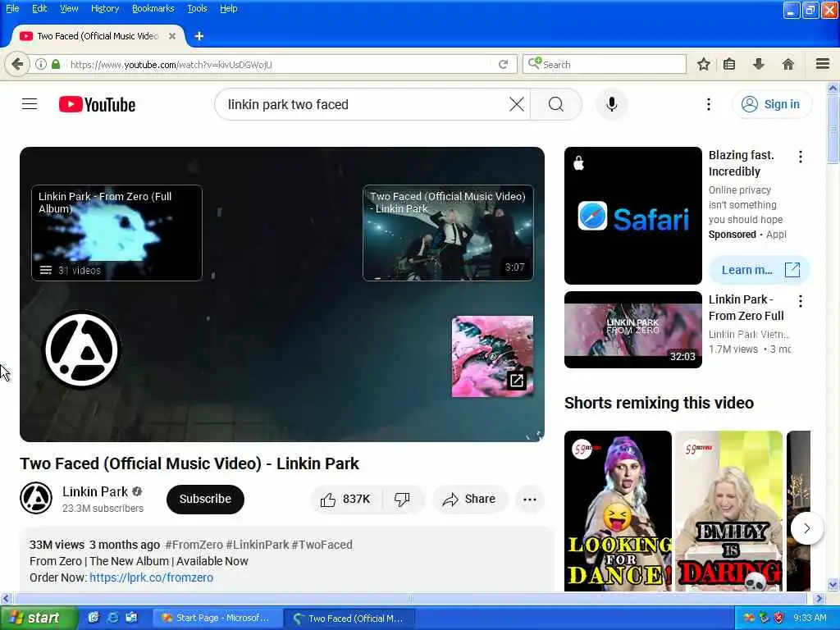Click the page scrollbar up arrow
Viewport: 840px width, 630px height.
click(833, 88)
